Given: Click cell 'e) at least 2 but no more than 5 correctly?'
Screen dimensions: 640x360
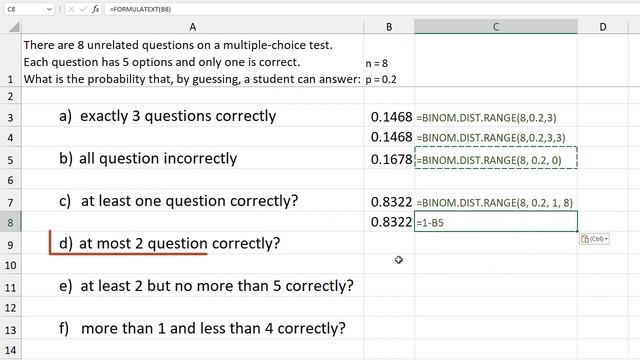Looking at the screenshot, I should (193, 286).
